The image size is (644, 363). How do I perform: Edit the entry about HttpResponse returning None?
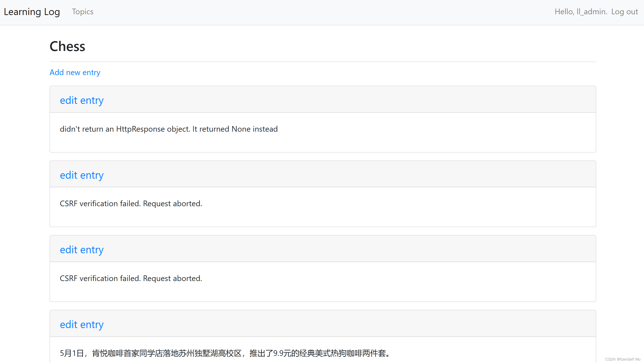[82, 100]
